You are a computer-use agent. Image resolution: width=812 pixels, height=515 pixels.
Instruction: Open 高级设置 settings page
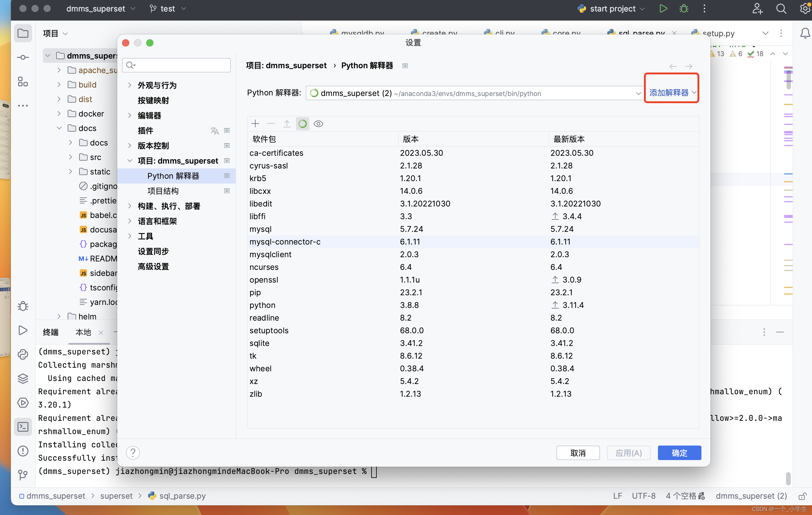[x=153, y=266]
